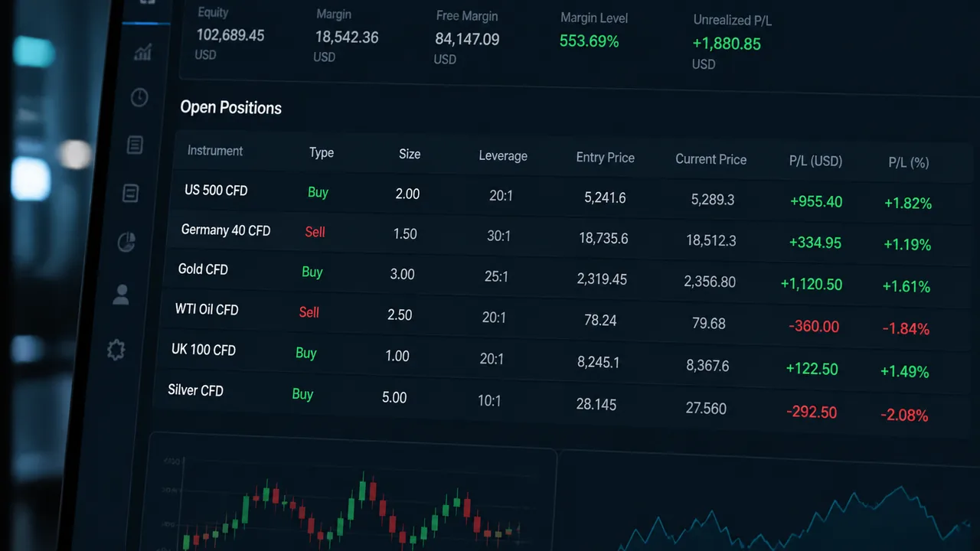
Task: Click the entry price 18,735.6
Action: [x=603, y=238]
